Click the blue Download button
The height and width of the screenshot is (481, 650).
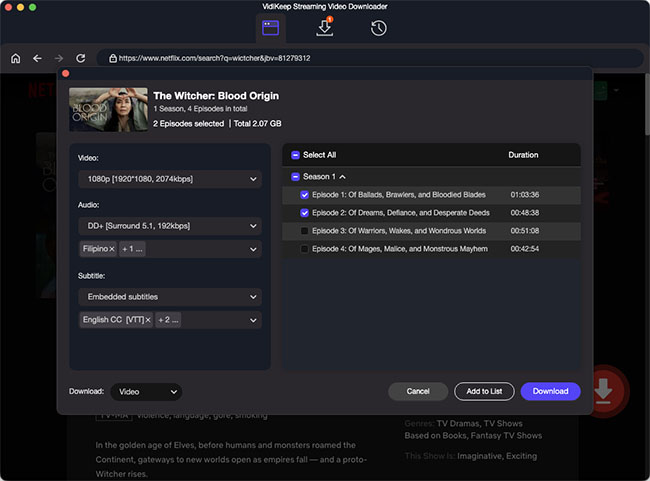tap(551, 391)
